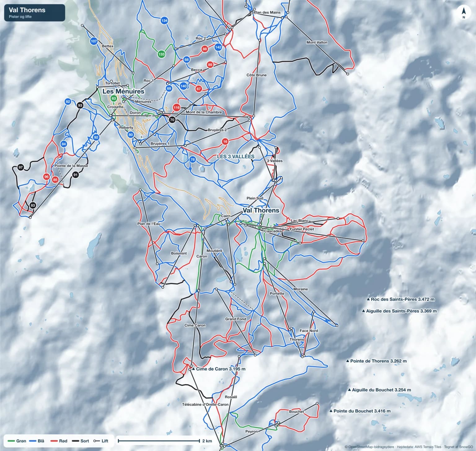The width and height of the screenshot is (476, 451).
Task: Click the Mont Vallon lift label
Action: click(317, 42)
